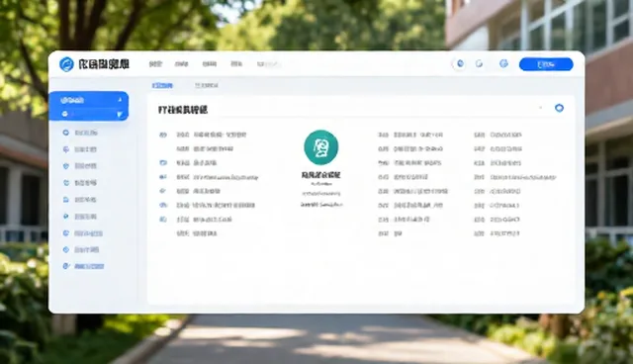Click the blue swirl app logo
633x364 pixels.
pyautogui.click(x=66, y=64)
